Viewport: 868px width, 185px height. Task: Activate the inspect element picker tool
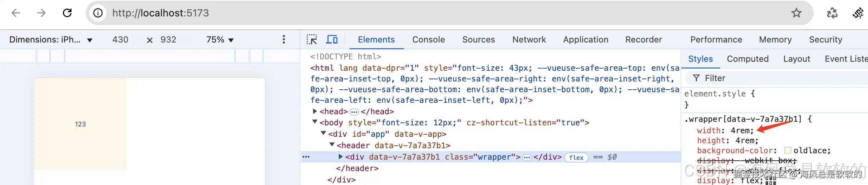click(x=312, y=40)
